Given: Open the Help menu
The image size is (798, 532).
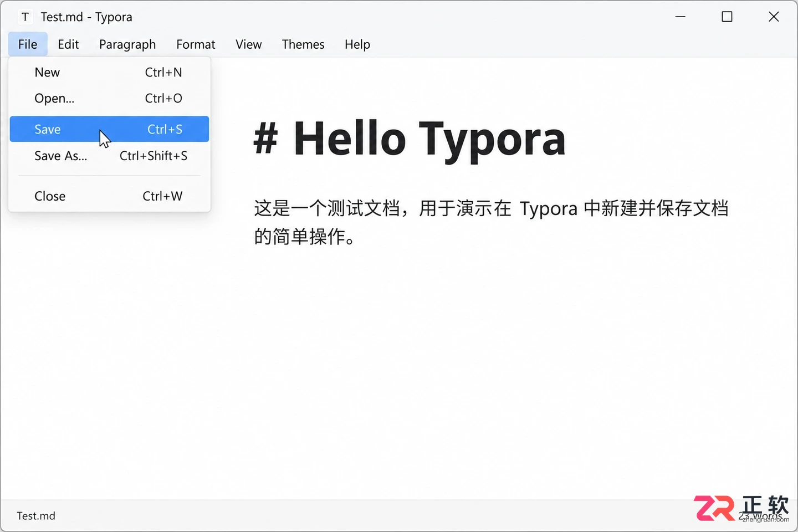Looking at the screenshot, I should pos(357,44).
